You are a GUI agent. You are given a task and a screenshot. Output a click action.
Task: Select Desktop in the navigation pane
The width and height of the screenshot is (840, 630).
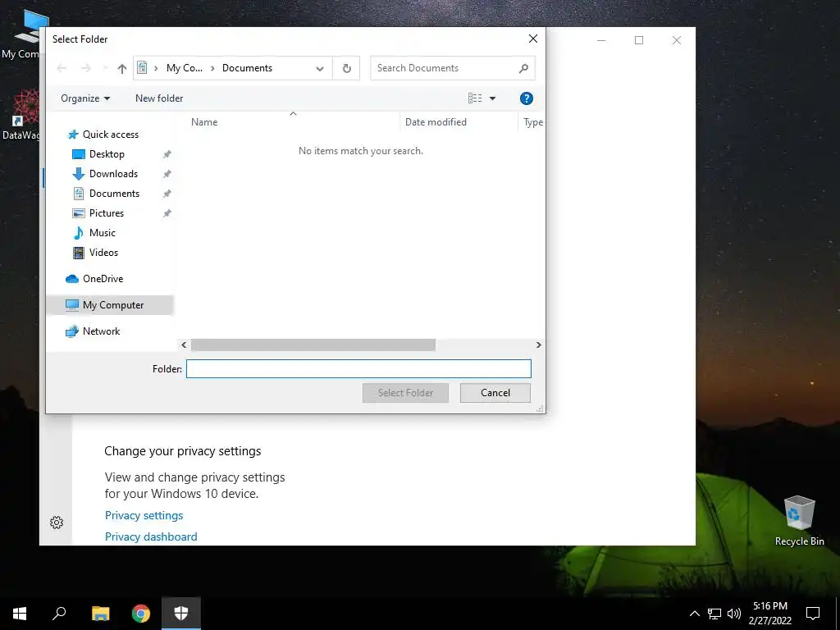click(x=107, y=154)
